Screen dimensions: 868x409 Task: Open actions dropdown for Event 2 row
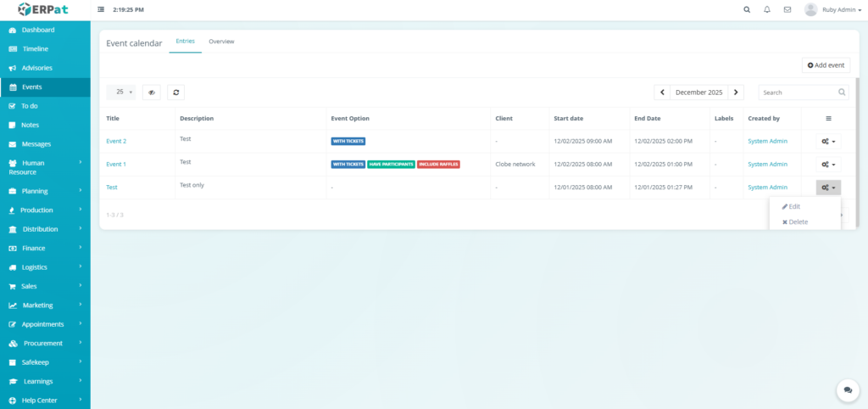pos(828,142)
